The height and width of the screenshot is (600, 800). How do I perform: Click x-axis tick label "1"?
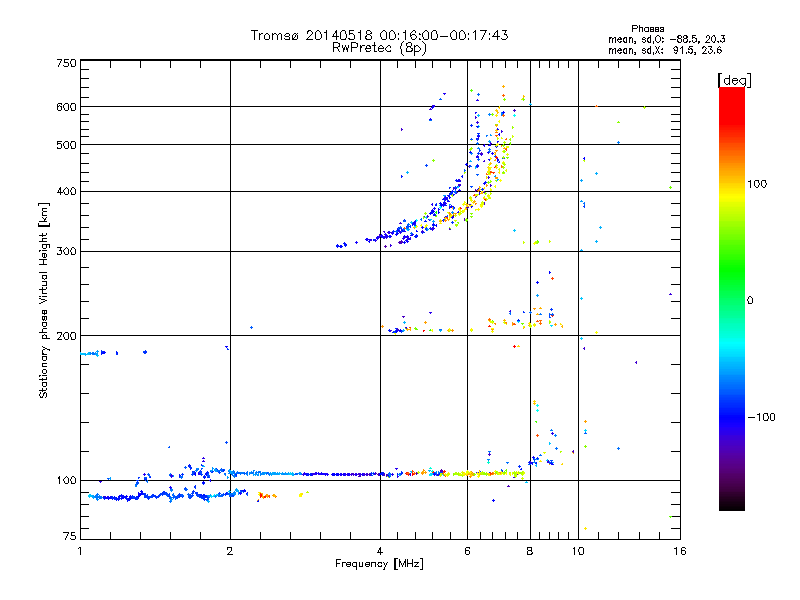click(x=80, y=551)
